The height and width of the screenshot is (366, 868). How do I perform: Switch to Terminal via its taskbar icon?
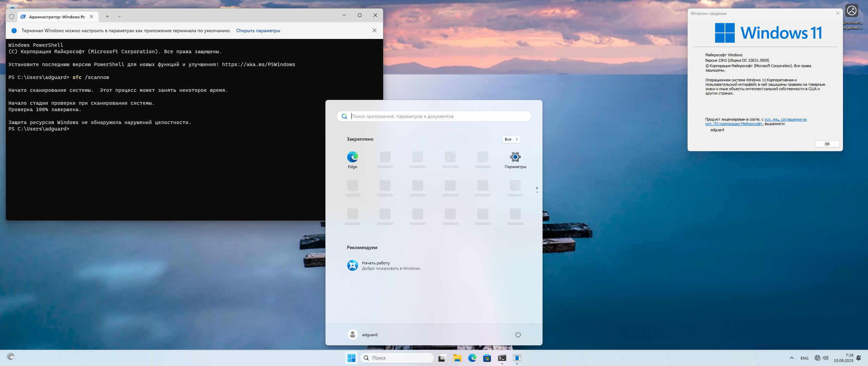tap(502, 358)
